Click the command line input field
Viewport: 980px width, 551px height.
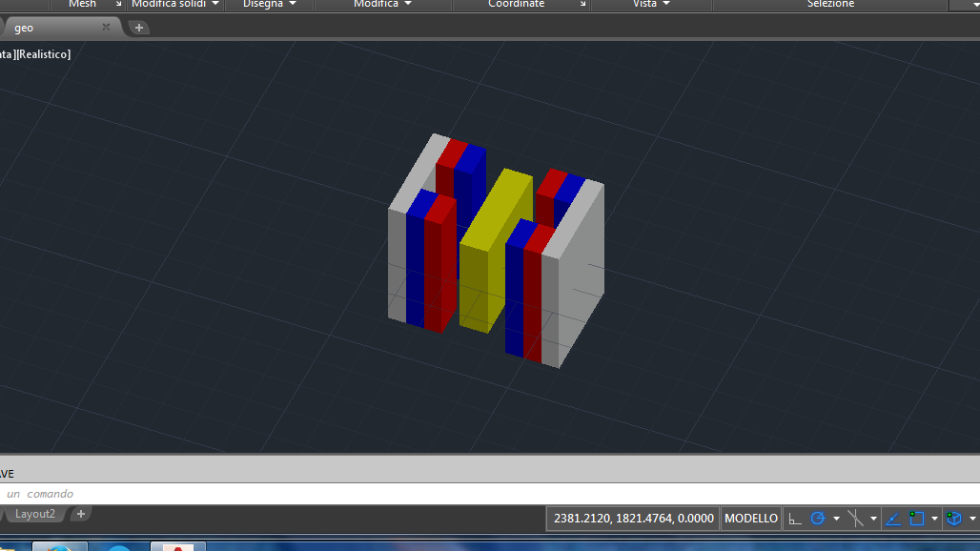490,494
